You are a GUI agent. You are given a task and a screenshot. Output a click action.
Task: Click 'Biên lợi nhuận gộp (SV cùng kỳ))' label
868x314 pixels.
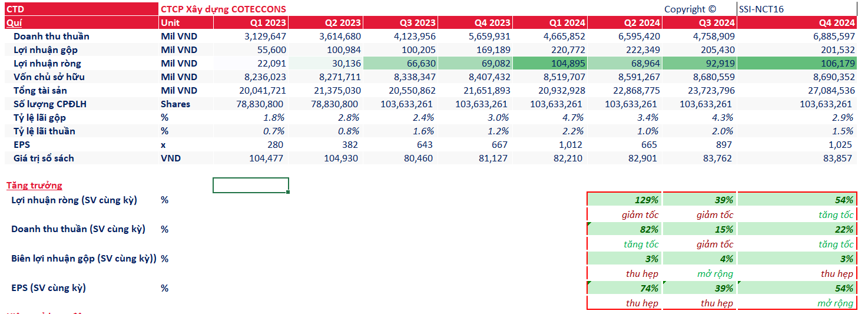tap(84, 259)
